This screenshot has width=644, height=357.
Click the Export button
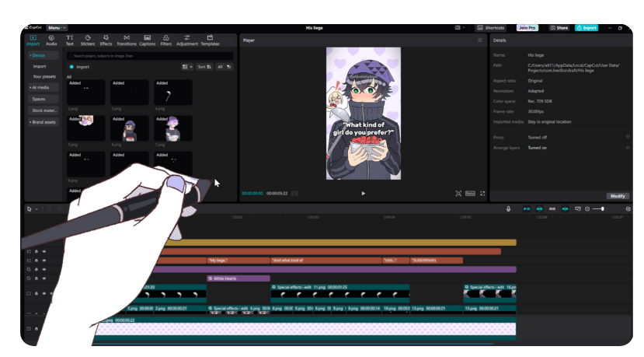[587, 28]
